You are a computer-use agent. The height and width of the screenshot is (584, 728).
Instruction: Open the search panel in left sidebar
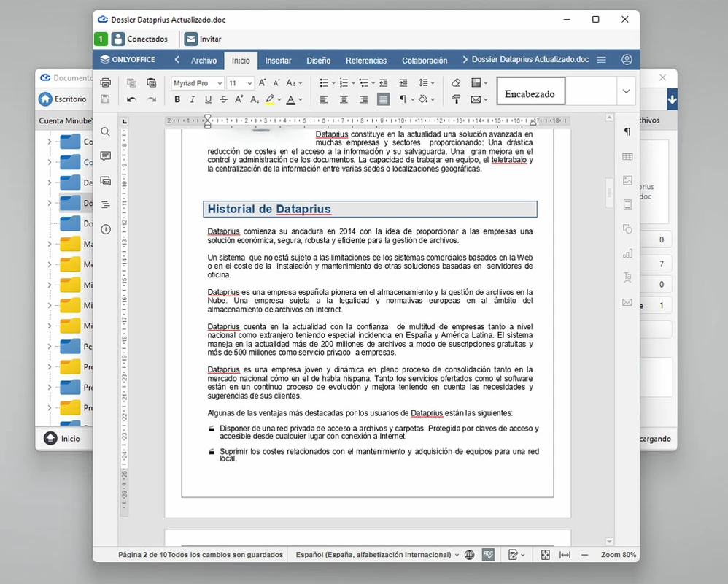click(x=105, y=131)
